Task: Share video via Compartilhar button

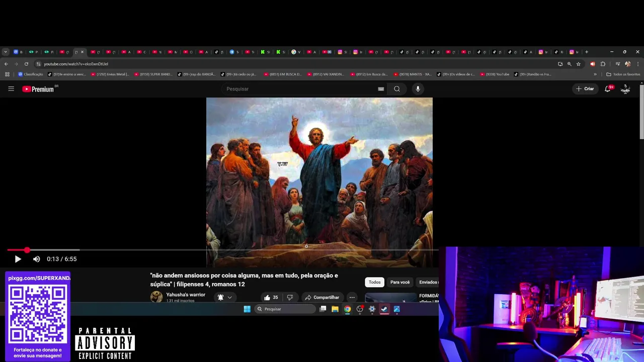Action: [x=322, y=297]
